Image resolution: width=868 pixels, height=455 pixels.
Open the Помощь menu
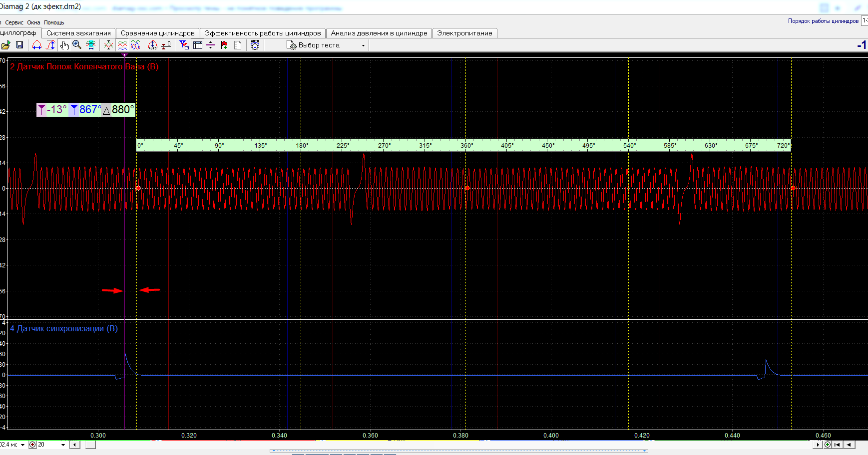tap(54, 22)
